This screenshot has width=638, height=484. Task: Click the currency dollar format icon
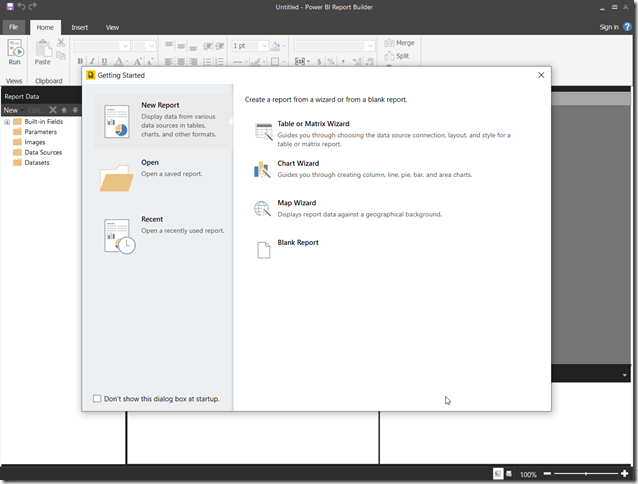pos(319,61)
